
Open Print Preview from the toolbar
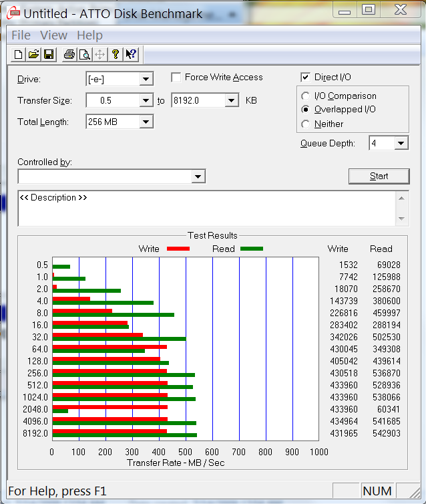85,55
